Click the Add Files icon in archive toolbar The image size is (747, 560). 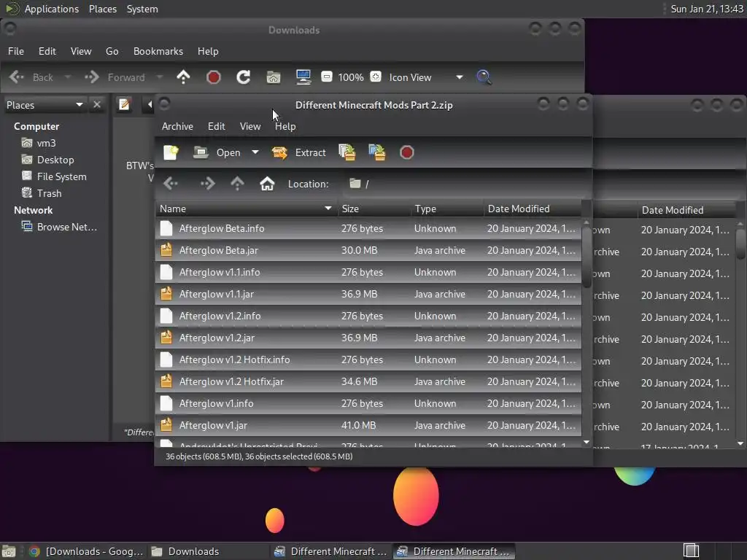click(347, 152)
